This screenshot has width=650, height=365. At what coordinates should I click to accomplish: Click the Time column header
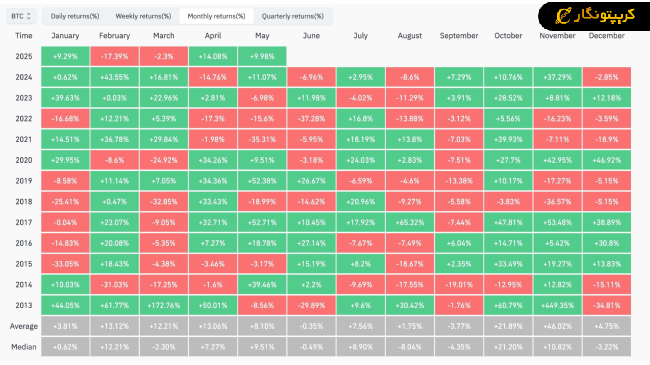24,36
